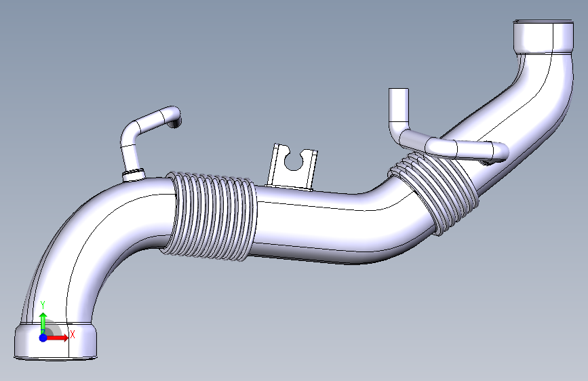Select the top right pipe flange collar

(x=543, y=36)
